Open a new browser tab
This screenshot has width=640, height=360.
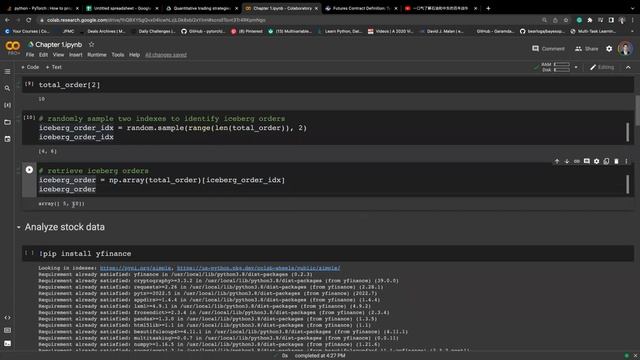click(488, 8)
